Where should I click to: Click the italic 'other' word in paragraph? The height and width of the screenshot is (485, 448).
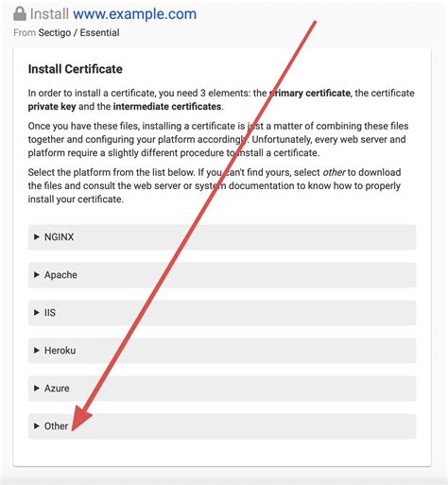tap(334, 172)
